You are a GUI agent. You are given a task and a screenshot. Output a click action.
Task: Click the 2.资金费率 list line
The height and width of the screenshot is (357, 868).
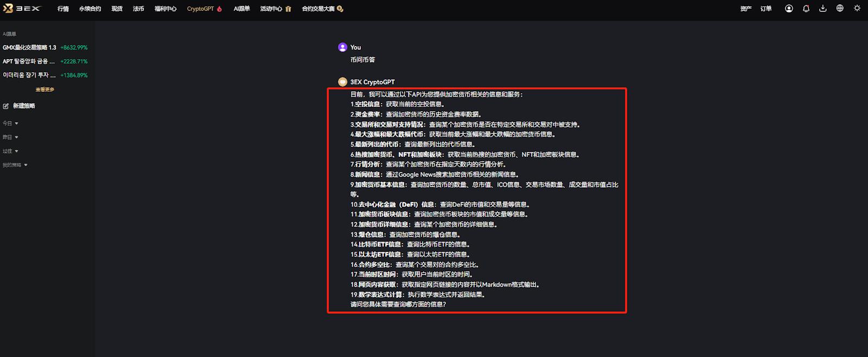click(416, 114)
